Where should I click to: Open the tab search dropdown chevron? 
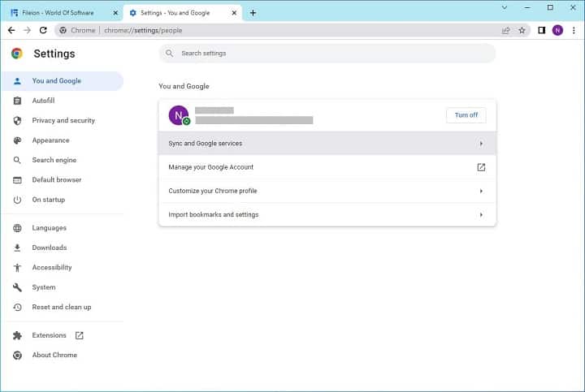click(x=505, y=7)
